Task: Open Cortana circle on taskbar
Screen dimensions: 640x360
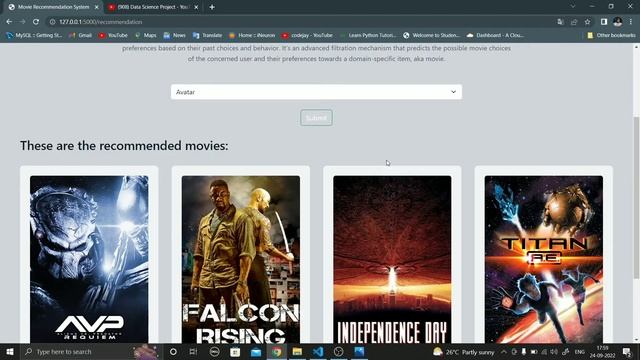Action: [173, 351]
